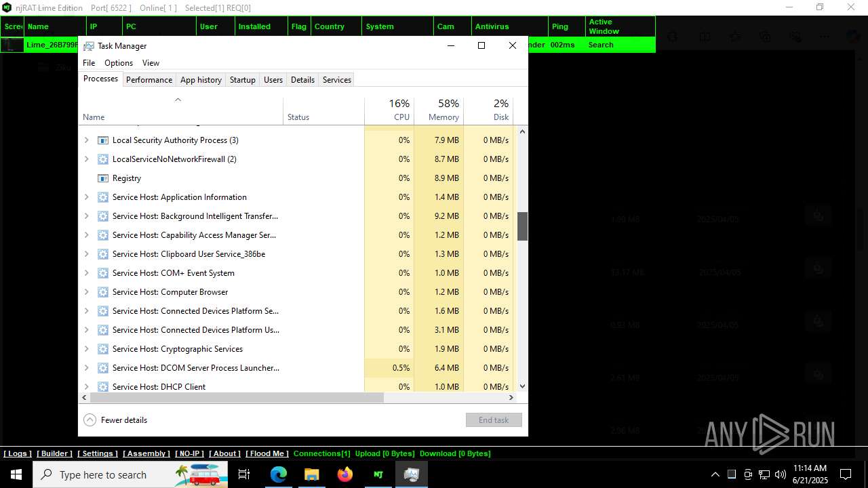The height and width of the screenshot is (488, 868).
Task: Open njRAT Settings link
Action: point(98,453)
